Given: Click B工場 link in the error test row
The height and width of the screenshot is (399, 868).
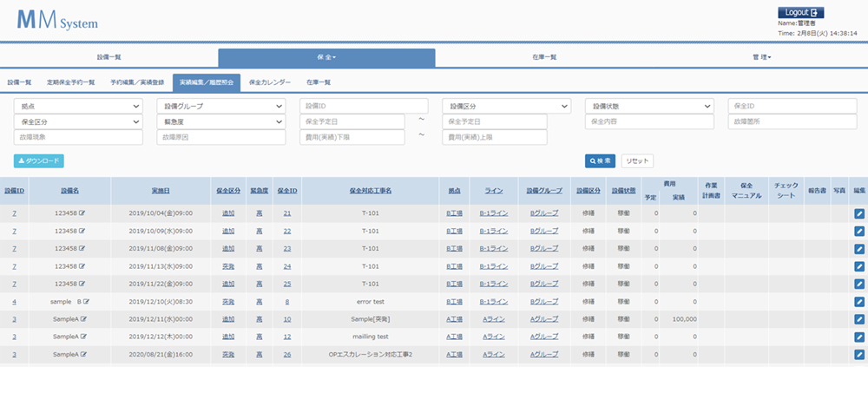Looking at the screenshot, I should (x=455, y=302).
